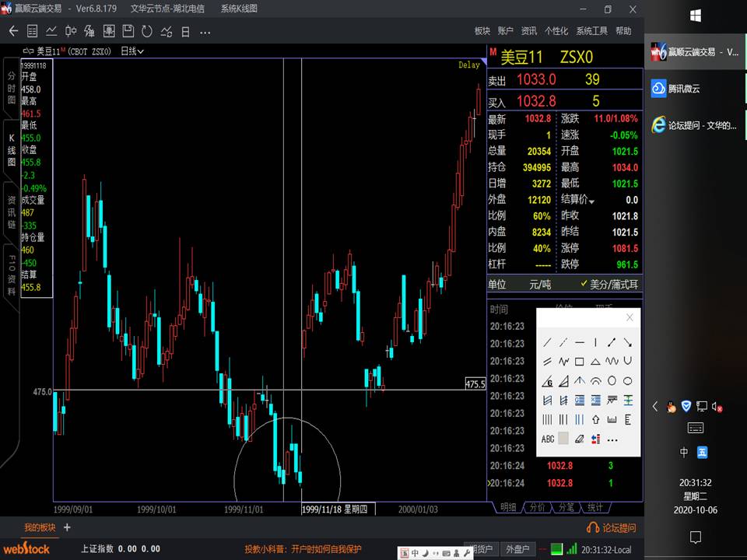The width and height of the screenshot is (747, 560).
Task: Select the rectangle drawing tool
Action: pos(580,362)
